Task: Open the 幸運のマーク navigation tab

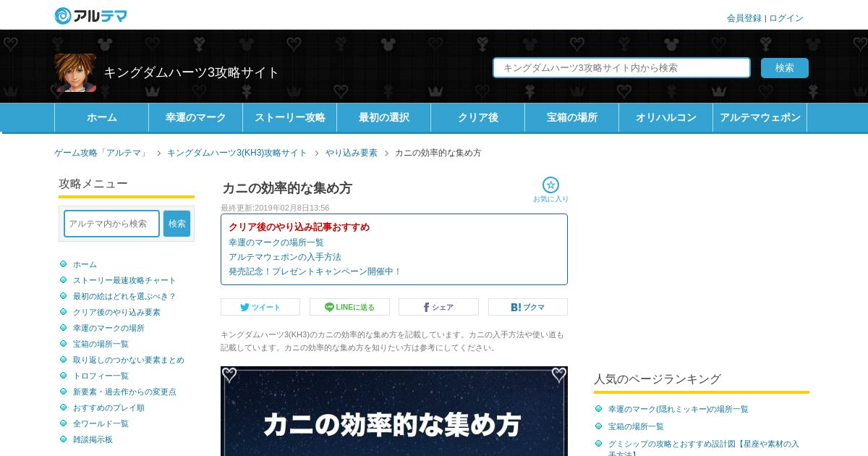Action: [x=196, y=117]
